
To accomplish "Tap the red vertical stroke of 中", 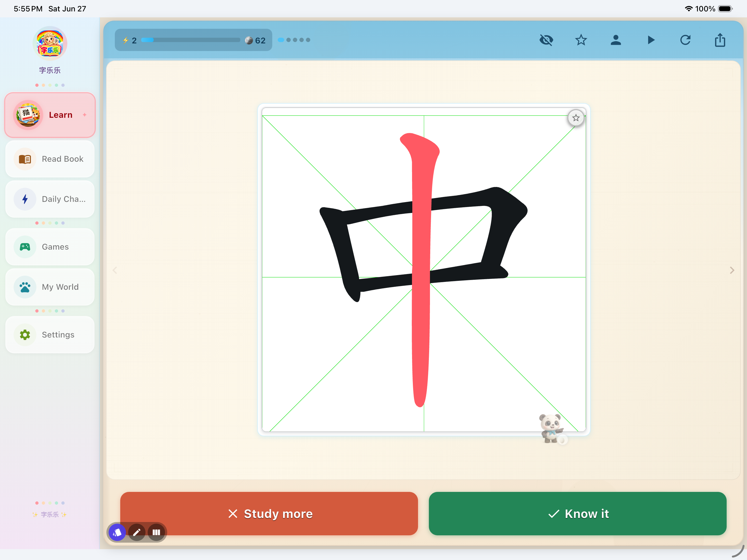I will point(421,270).
